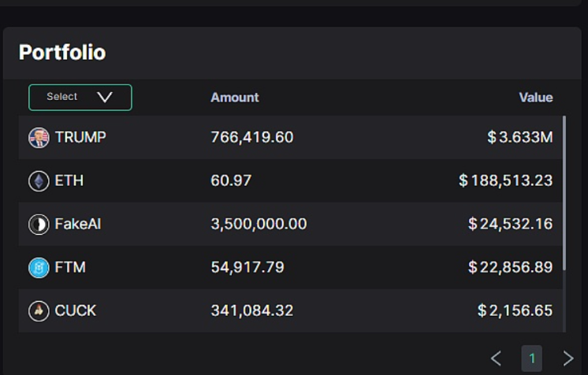
Task: Click the FakeAI amount 3,500,000.00
Action: click(x=259, y=224)
